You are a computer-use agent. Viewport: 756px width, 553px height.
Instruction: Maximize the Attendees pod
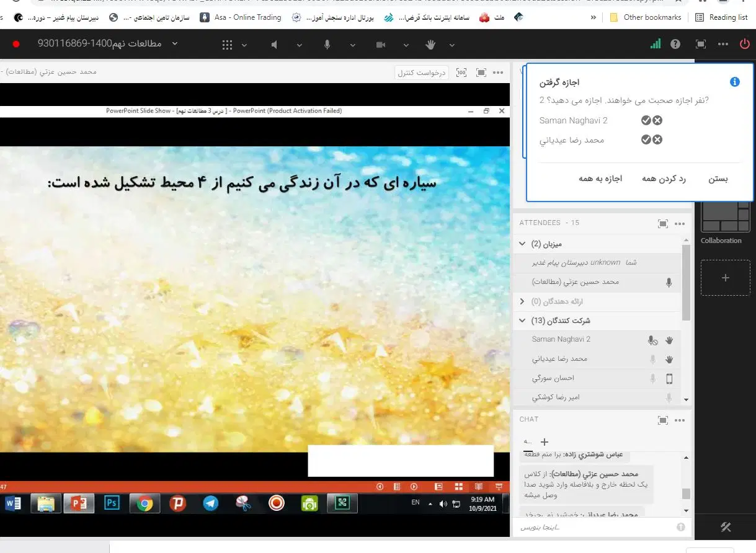(x=663, y=224)
